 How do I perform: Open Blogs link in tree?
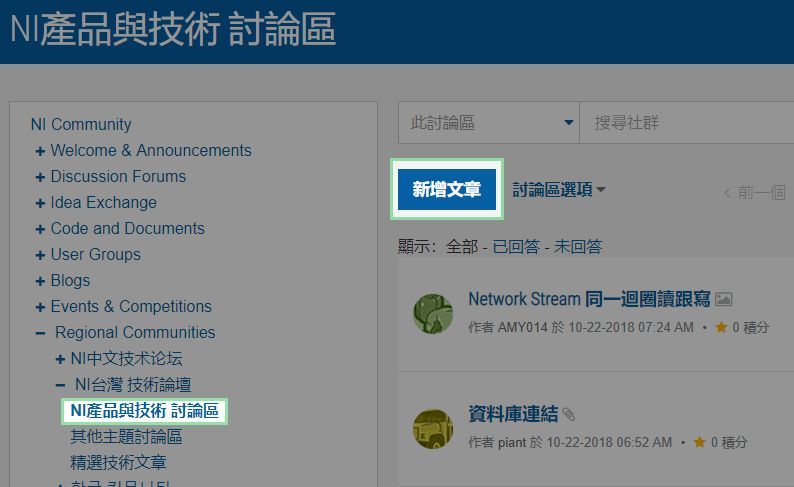pyautogui.click(x=70, y=280)
